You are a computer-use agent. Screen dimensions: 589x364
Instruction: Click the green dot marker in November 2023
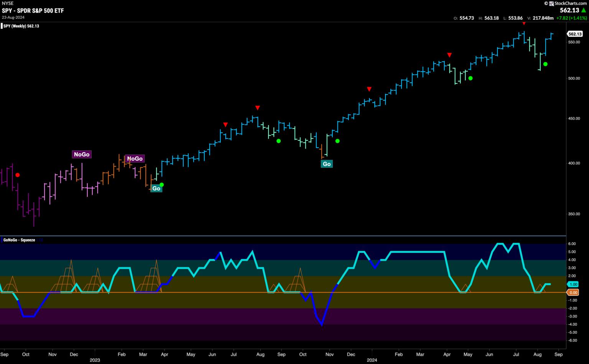pos(337,141)
